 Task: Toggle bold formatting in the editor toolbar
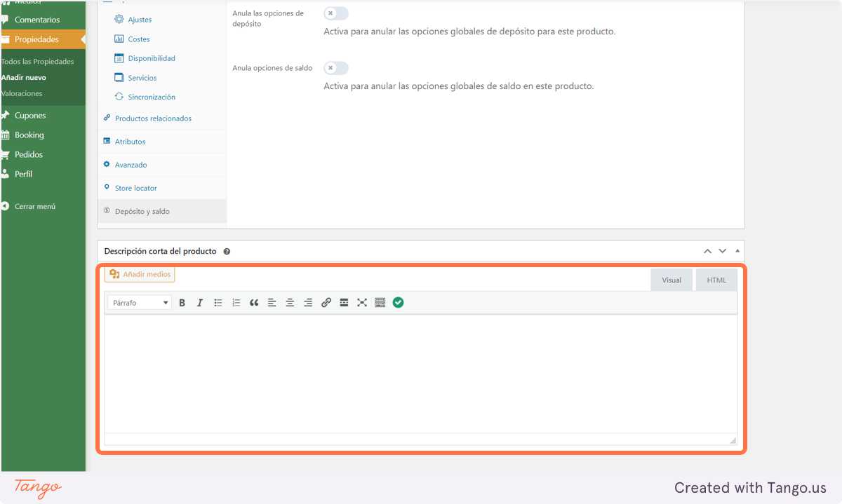(182, 303)
